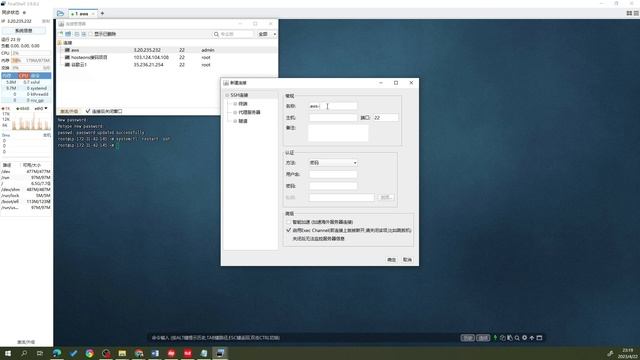Click '确定' to confirm new connection
Viewport: 640px width, 360px height.
click(x=391, y=260)
